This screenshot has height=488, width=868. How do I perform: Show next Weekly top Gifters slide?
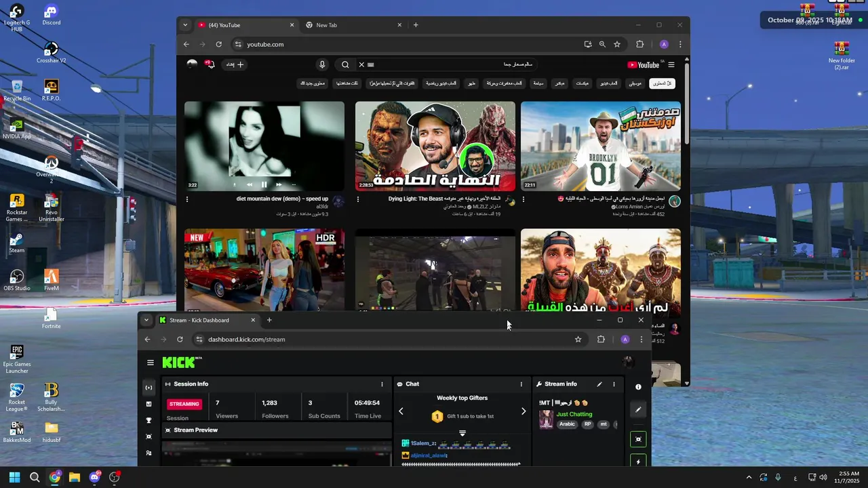pos(524,411)
